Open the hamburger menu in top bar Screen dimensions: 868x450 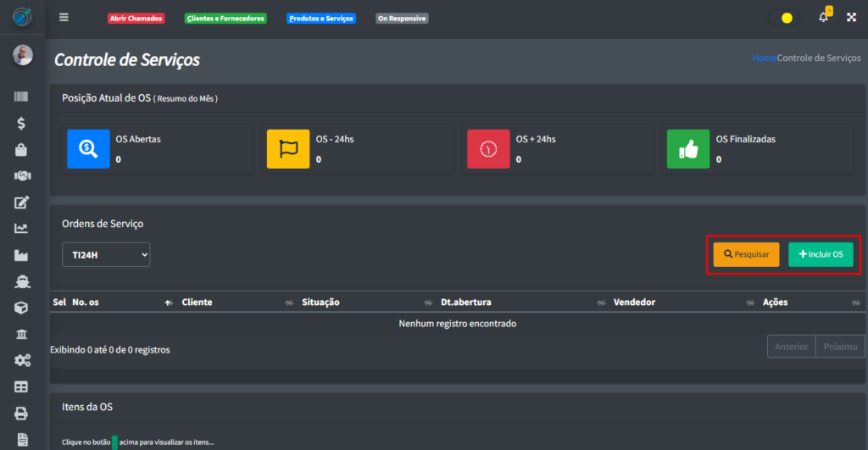click(x=64, y=18)
